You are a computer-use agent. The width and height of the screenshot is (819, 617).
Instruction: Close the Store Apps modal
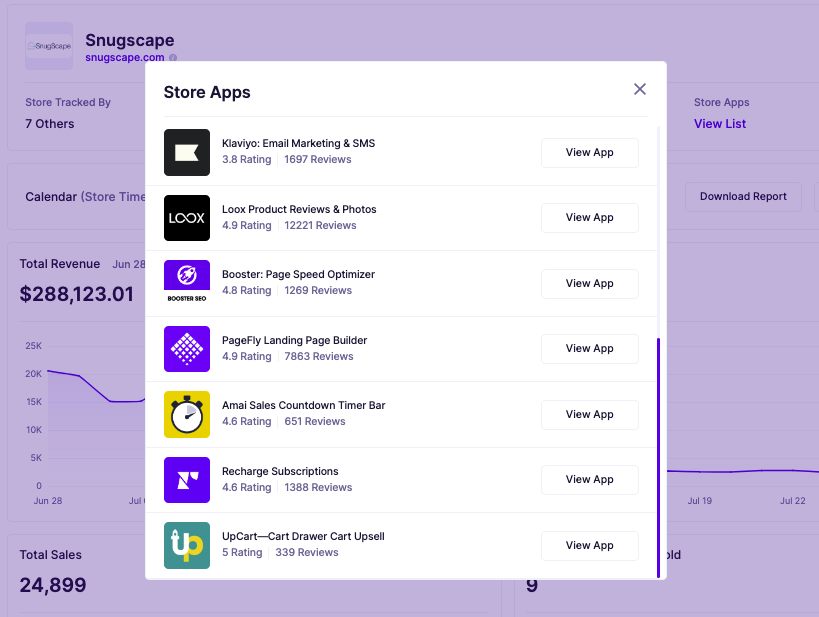tap(639, 88)
